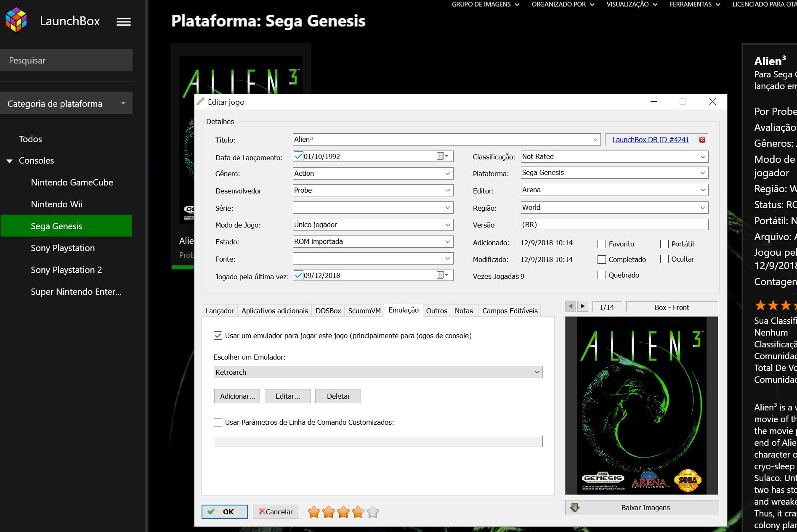
Task: Open the Região dropdown showing World
Action: (x=703, y=208)
